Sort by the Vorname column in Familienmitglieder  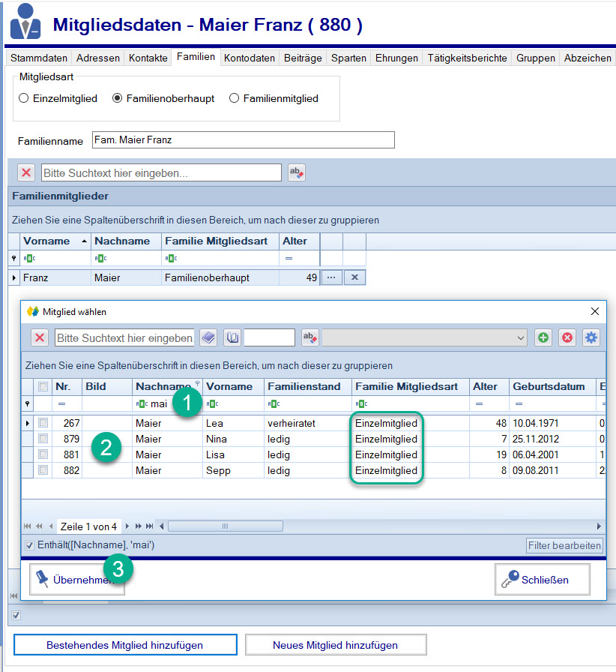55,241
